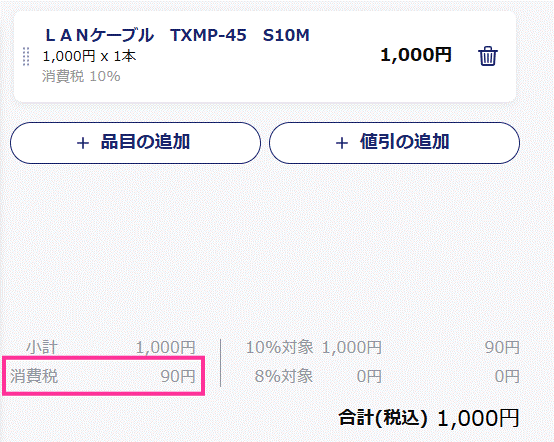Click the drag handle on the LAN cable item
The height and width of the screenshot is (442, 554).
click(26, 56)
